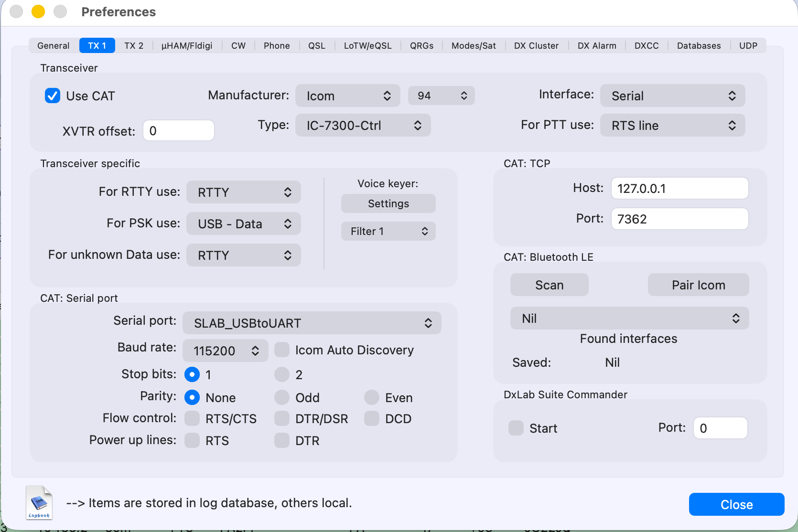Choose Even parity option
This screenshot has width=798, height=532.
tap(372, 397)
